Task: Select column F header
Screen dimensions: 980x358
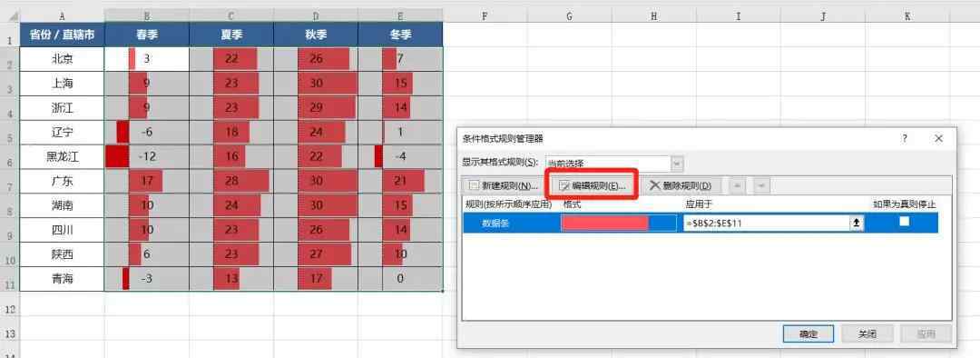Action: 485,16
